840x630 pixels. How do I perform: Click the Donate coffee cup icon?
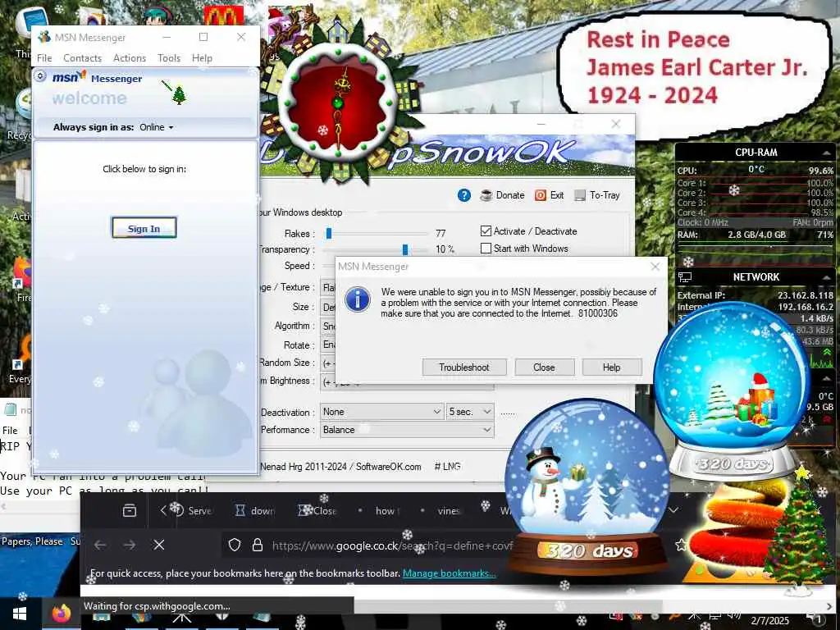pos(486,195)
